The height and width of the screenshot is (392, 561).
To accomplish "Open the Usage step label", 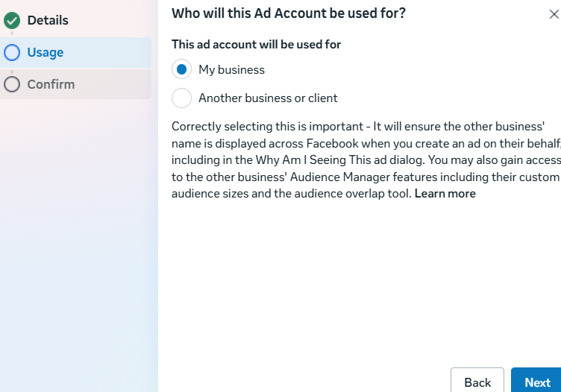I will coord(46,53).
